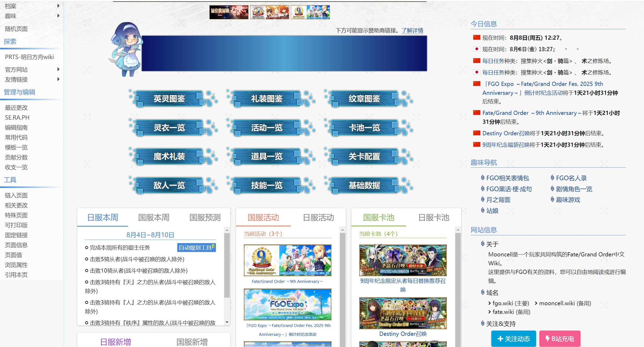Click the weekly missions scrollbar up arrow
This screenshot has width=644, height=347.
coord(227,230)
